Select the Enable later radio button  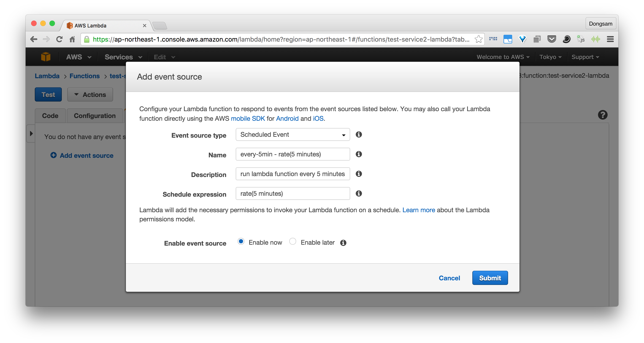point(292,241)
